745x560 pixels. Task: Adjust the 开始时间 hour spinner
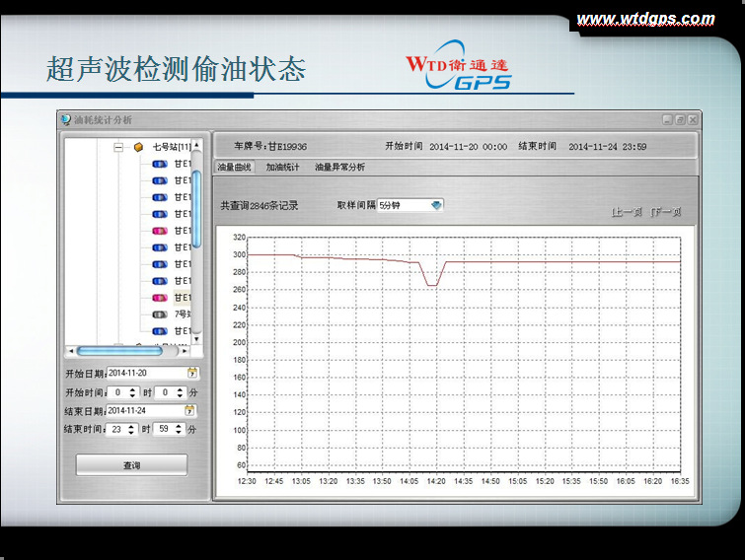(x=133, y=391)
